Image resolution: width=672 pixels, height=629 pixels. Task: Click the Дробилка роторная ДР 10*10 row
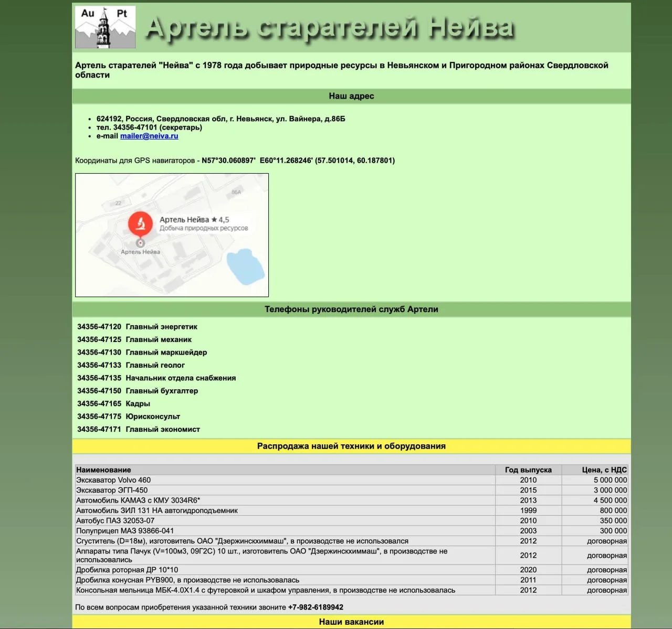coord(351,570)
